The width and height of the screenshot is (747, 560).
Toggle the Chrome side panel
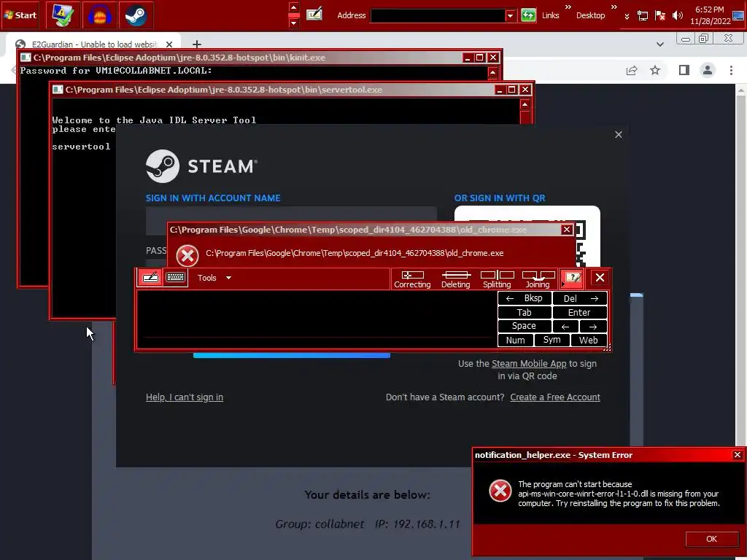684,71
